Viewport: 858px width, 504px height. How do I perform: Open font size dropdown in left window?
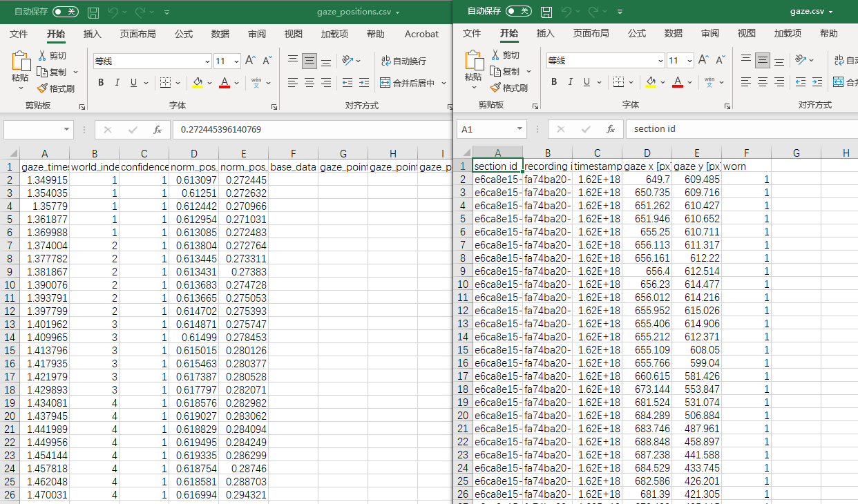coord(235,61)
